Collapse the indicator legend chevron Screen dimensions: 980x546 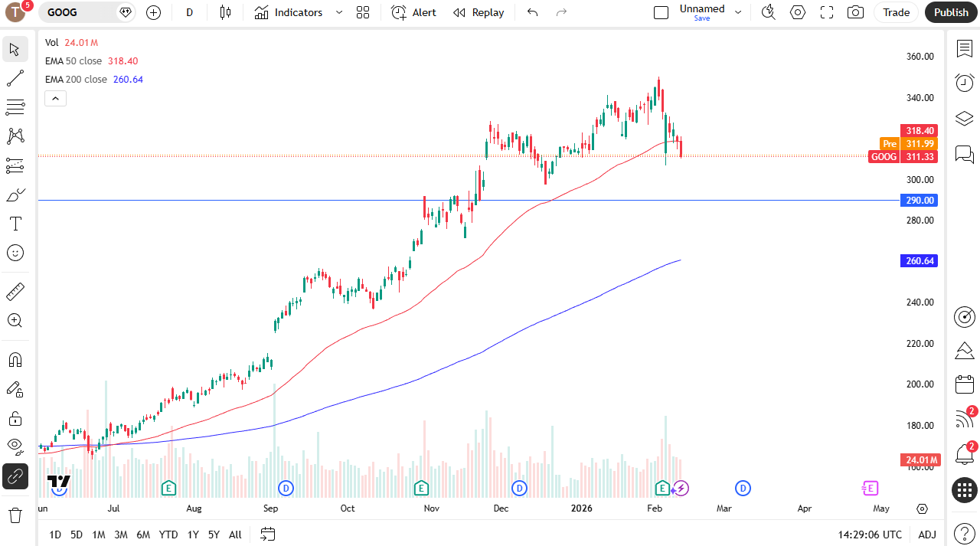[56, 98]
